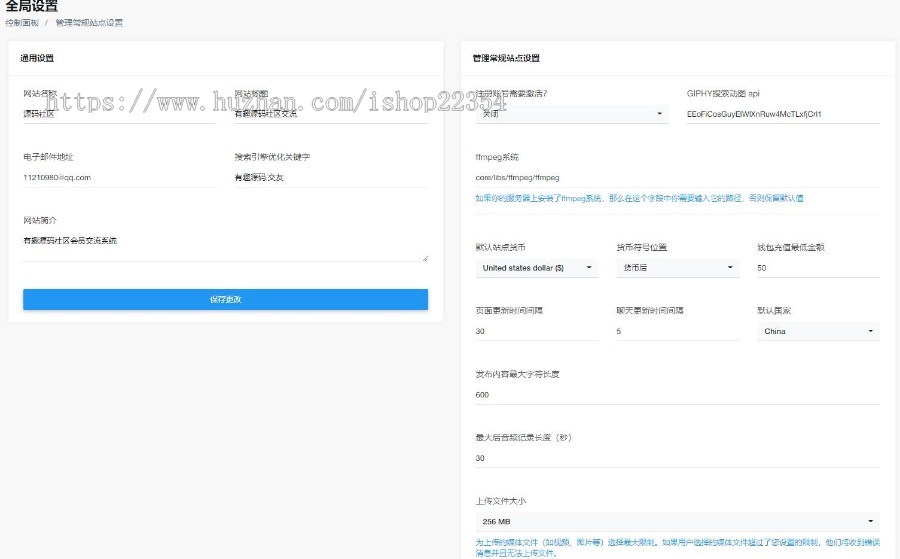Click the max post length field showing 600
900x559 pixels.
(x=677, y=395)
